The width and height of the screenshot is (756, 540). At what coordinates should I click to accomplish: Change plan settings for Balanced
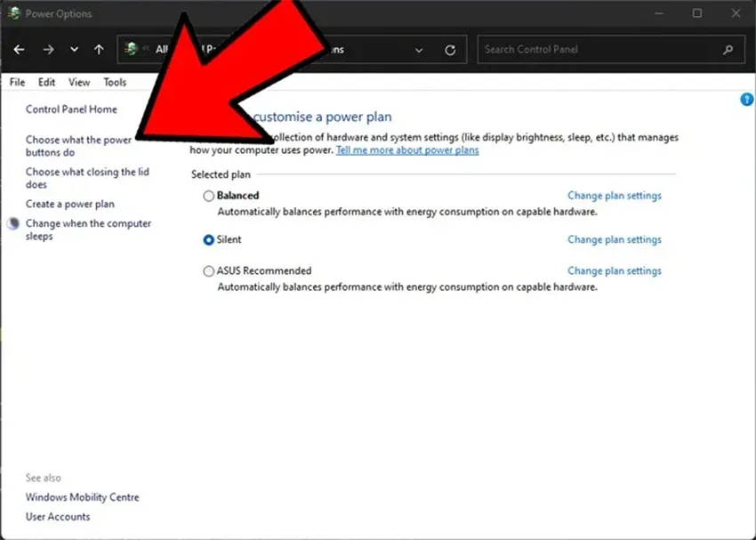pyautogui.click(x=615, y=196)
